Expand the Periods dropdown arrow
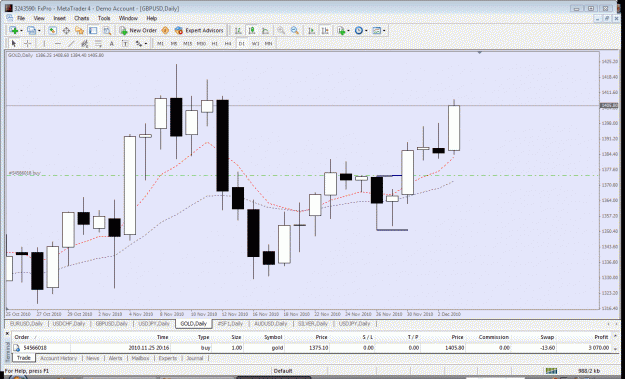 pyautogui.click(x=366, y=31)
